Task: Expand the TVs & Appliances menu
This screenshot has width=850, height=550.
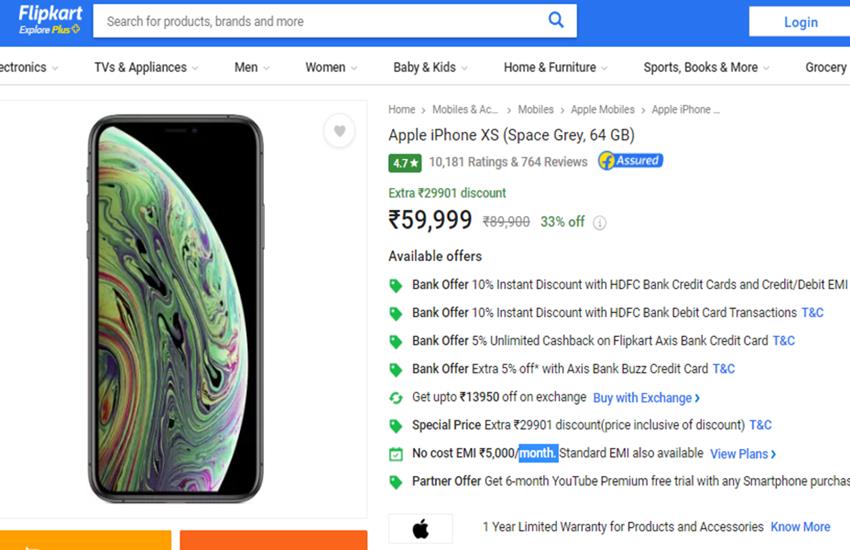Action: (146, 68)
